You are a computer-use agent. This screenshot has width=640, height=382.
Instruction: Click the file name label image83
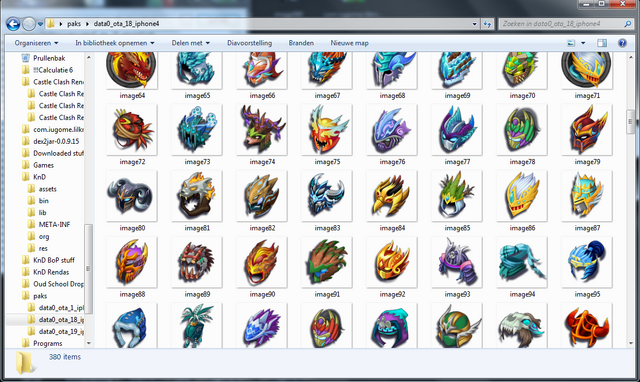pyautogui.click(x=327, y=228)
